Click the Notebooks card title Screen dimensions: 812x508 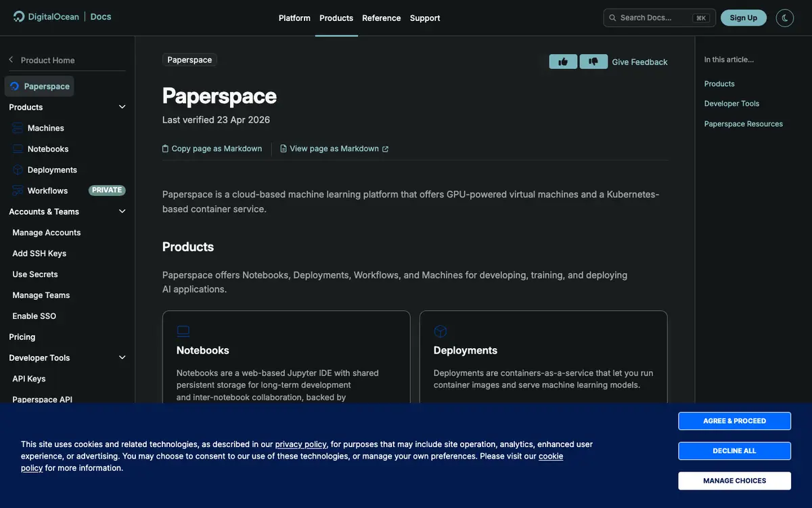(x=203, y=350)
